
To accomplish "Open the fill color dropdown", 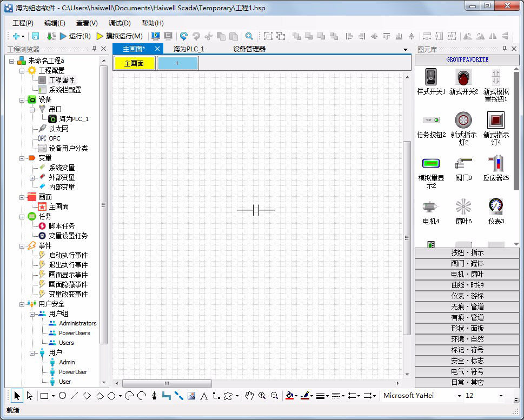I will pos(297,396).
